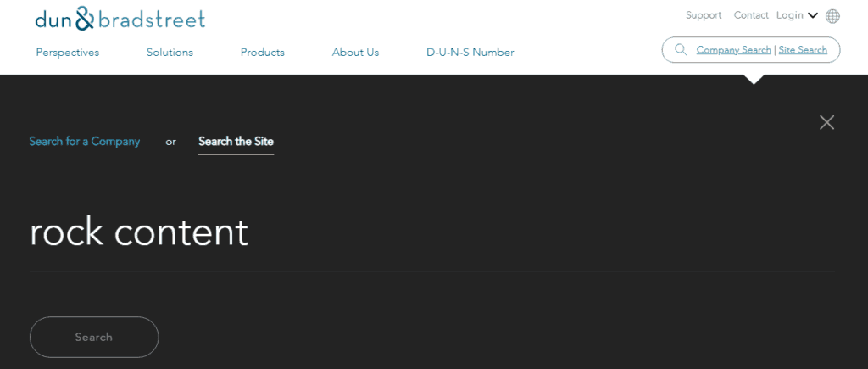
Task: Expand the Login dropdown arrow
Action: coord(812,15)
